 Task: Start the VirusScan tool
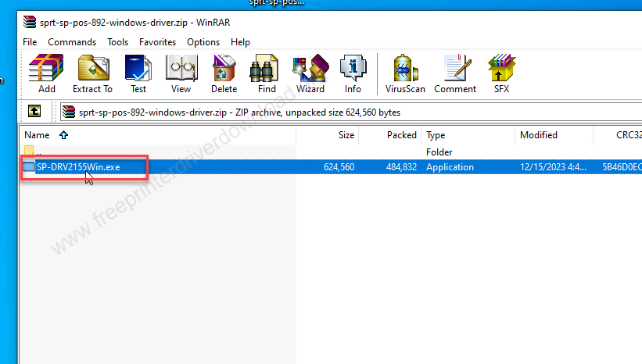point(405,73)
